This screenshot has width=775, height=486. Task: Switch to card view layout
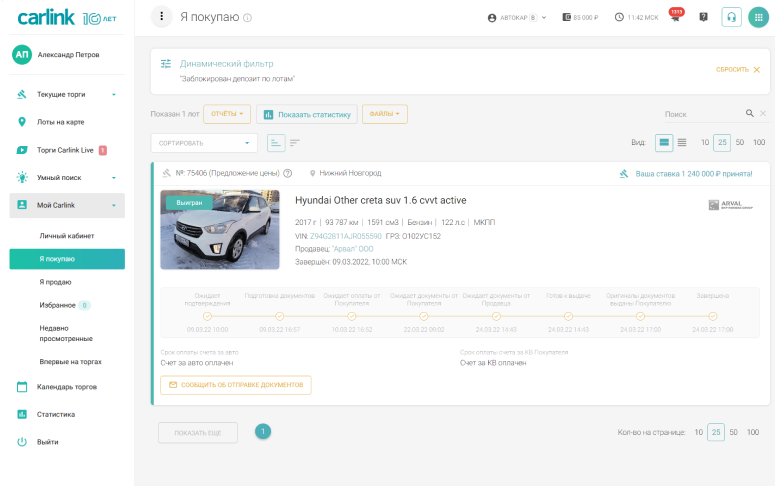(x=663, y=143)
